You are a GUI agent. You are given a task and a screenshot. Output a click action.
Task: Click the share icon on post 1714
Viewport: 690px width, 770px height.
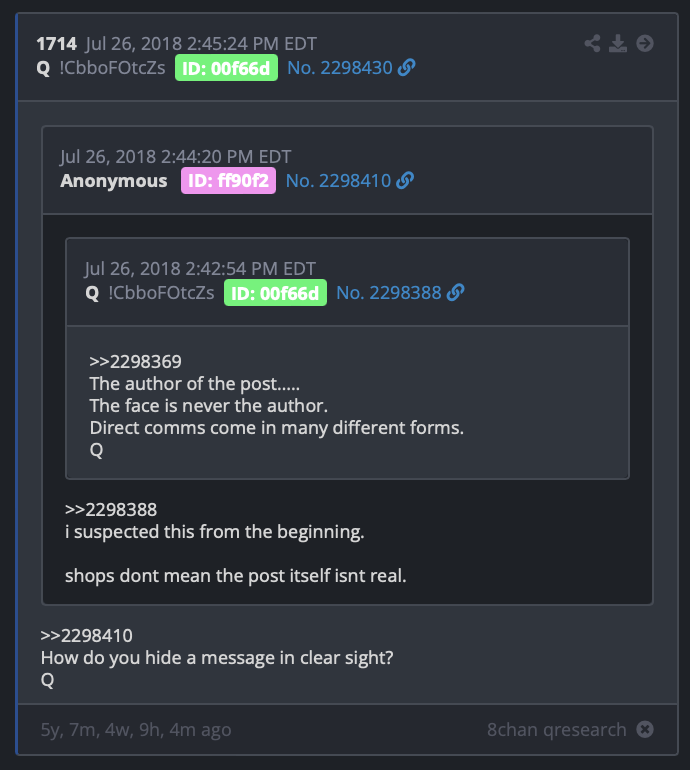[592, 43]
